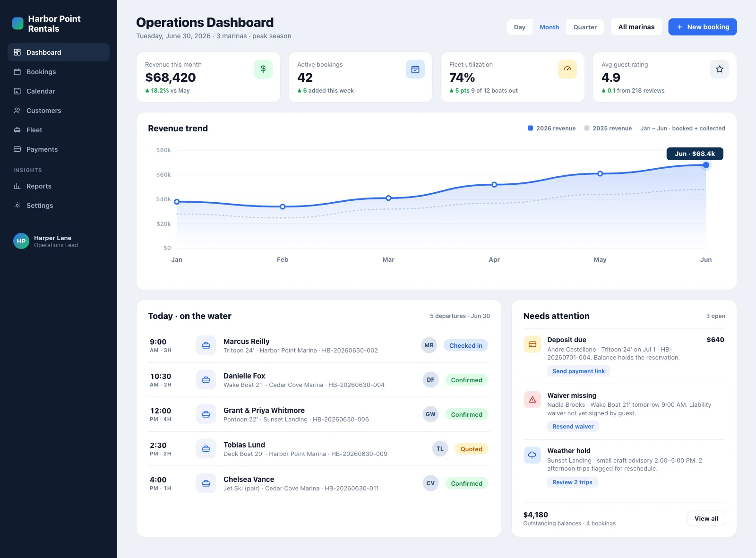Image resolution: width=756 pixels, height=558 pixels.
Task: Click the star icon on Avg guest rating card
Action: tap(720, 69)
